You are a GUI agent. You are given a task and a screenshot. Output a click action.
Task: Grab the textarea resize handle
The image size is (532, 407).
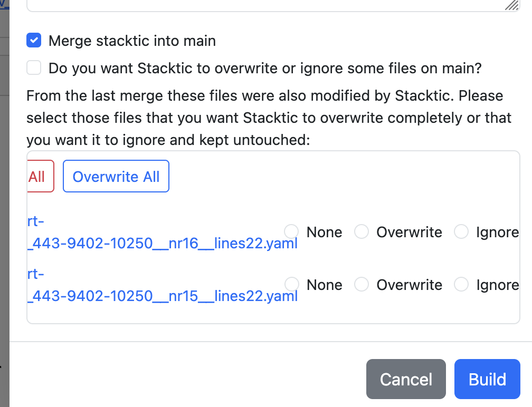click(511, 5)
